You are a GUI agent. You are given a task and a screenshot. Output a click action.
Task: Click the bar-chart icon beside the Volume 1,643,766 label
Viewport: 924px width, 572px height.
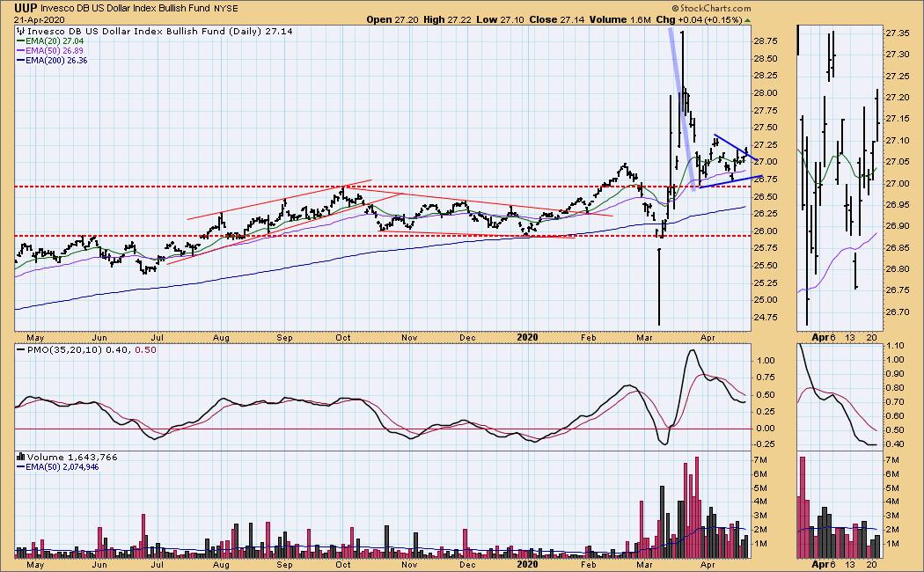pyautogui.click(x=21, y=457)
